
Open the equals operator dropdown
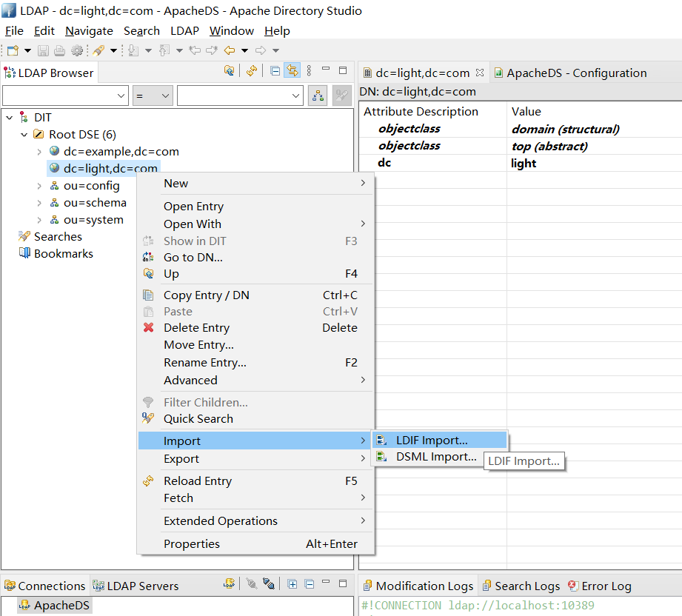pyautogui.click(x=153, y=96)
